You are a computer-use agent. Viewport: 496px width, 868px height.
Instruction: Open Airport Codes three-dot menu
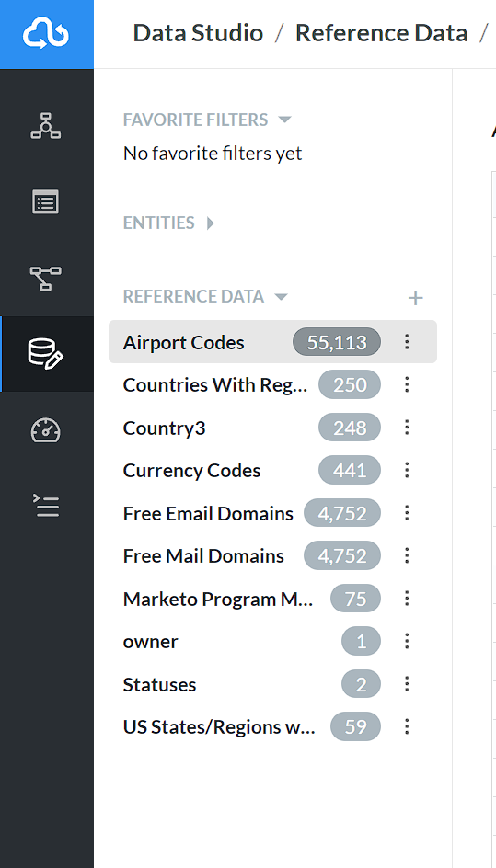coord(407,341)
